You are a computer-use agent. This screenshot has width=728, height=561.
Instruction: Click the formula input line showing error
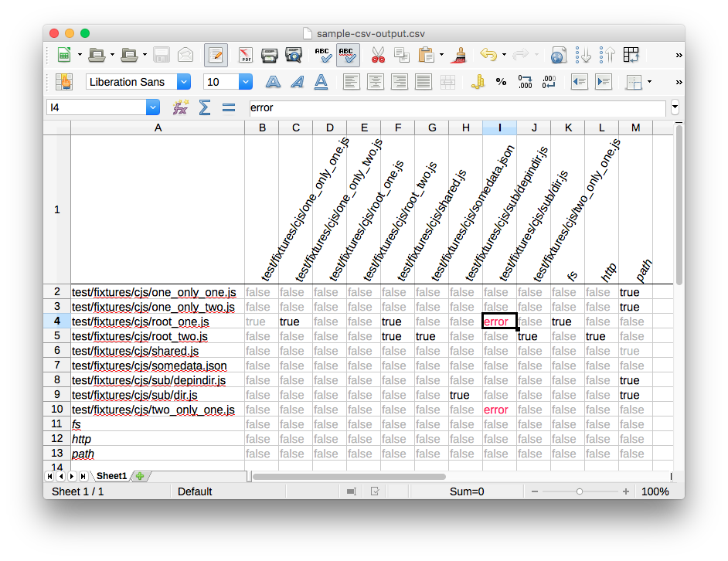(x=457, y=107)
